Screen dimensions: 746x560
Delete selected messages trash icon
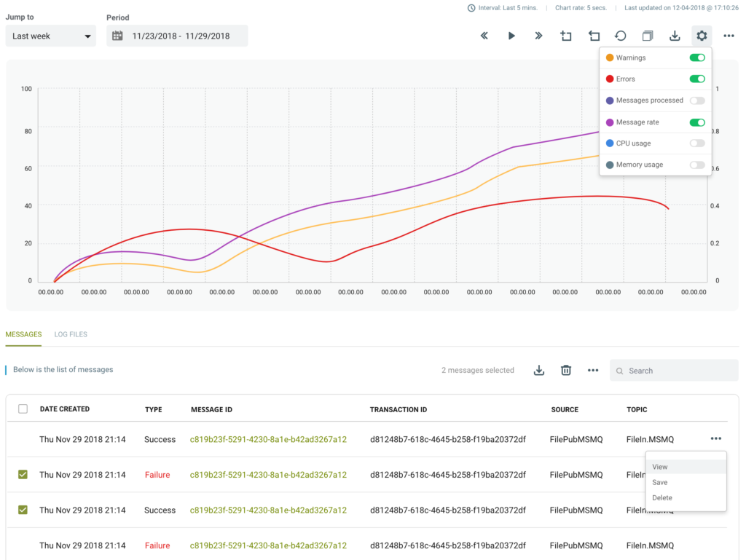pyautogui.click(x=565, y=371)
